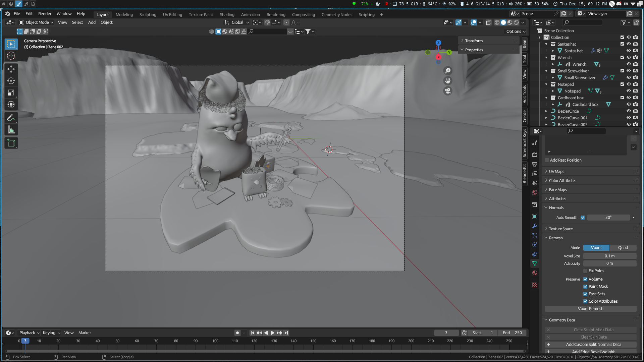
Task: Select Quad remesh mode
Action: [x=623, y=248]
